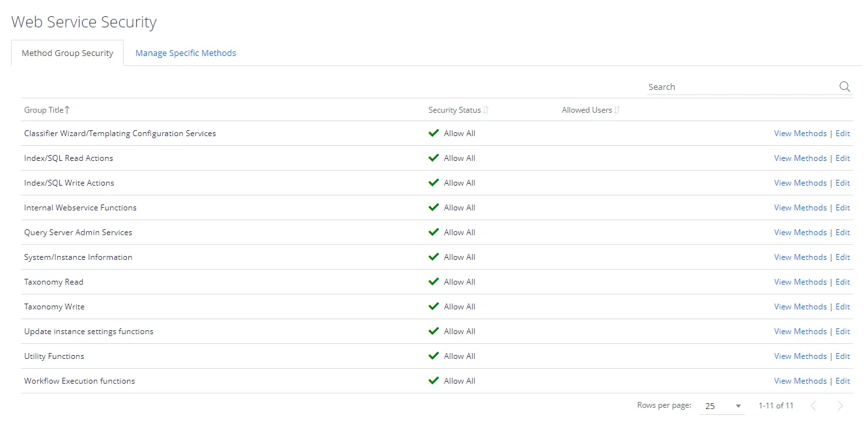Open the Manage Specific Methods tab
Viewport: 868px width, 426px height.
pos(186,53)
